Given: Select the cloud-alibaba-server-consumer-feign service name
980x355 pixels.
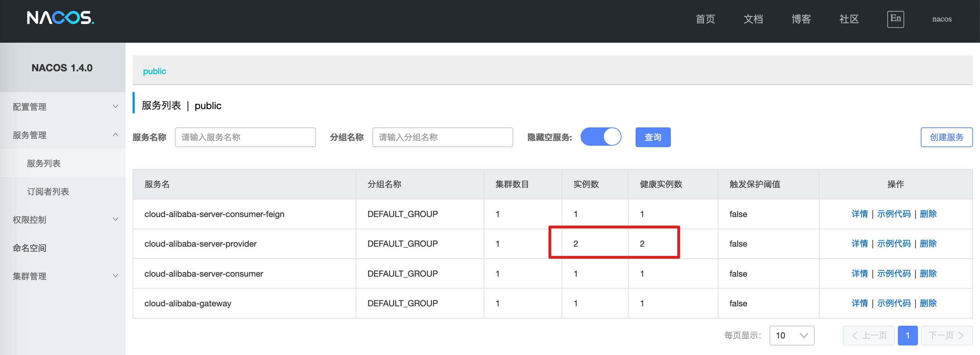Looking at the screenshot, I should click(214, 214).
